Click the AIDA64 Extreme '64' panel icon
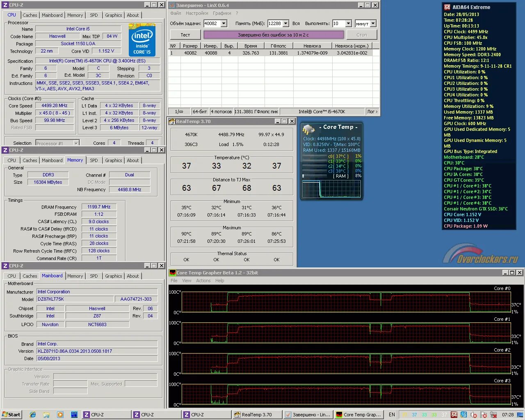The height and width of the screenshot is (420, 525). [447, 7]
